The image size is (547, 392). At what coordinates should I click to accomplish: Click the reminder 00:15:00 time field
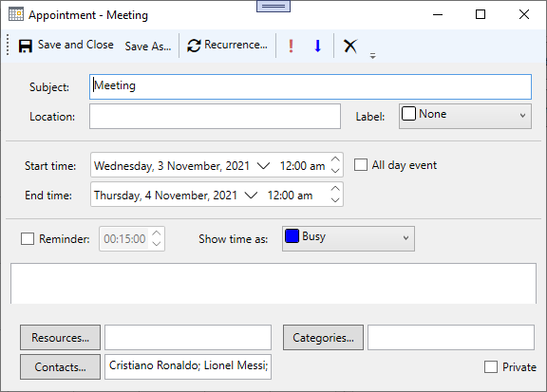[124, 239]
